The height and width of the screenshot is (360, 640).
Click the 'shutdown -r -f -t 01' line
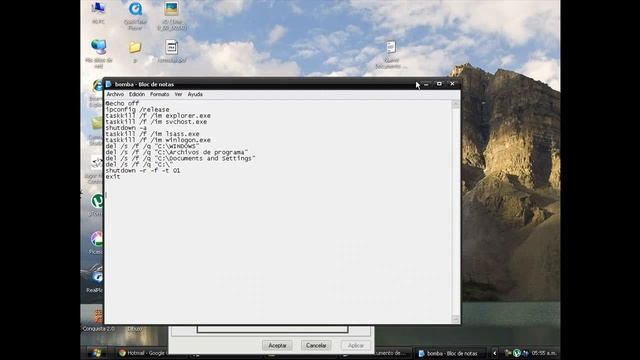tap(142, 171)
